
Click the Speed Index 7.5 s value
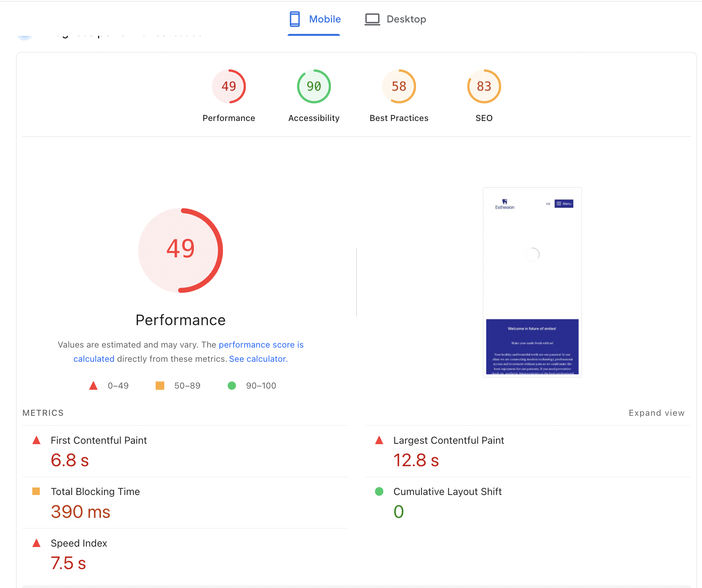[x=68, y=563]
